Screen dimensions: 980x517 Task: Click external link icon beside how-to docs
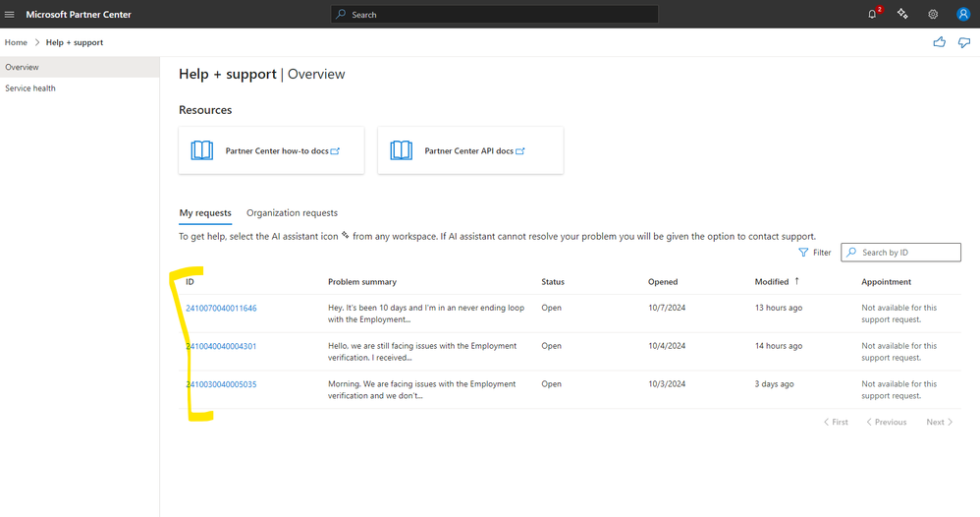[335, 150]
